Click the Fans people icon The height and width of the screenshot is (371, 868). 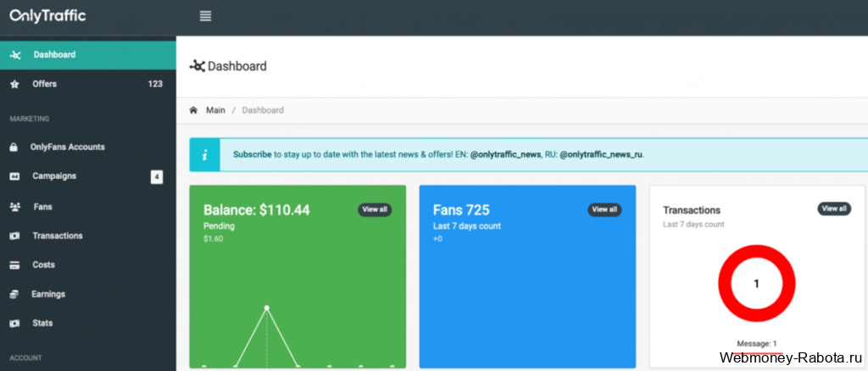[14, 207]
